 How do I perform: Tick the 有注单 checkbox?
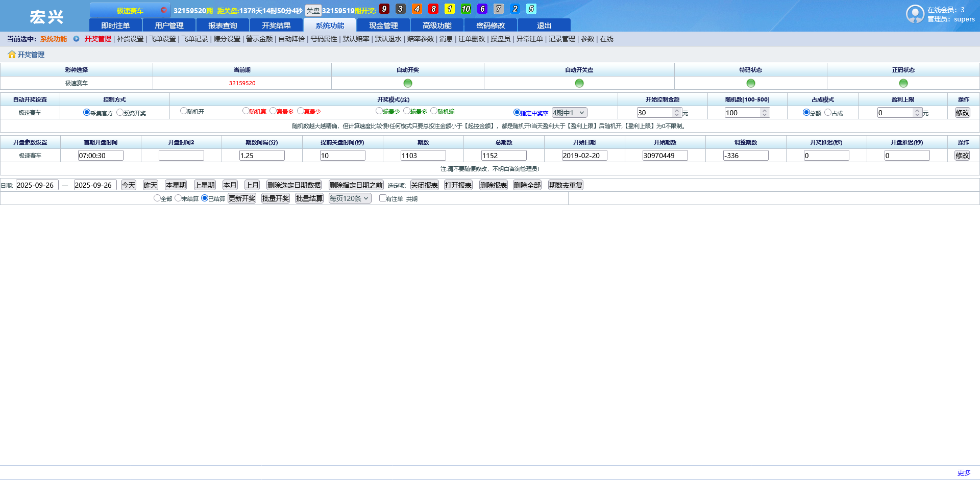(x=382, y=198)
